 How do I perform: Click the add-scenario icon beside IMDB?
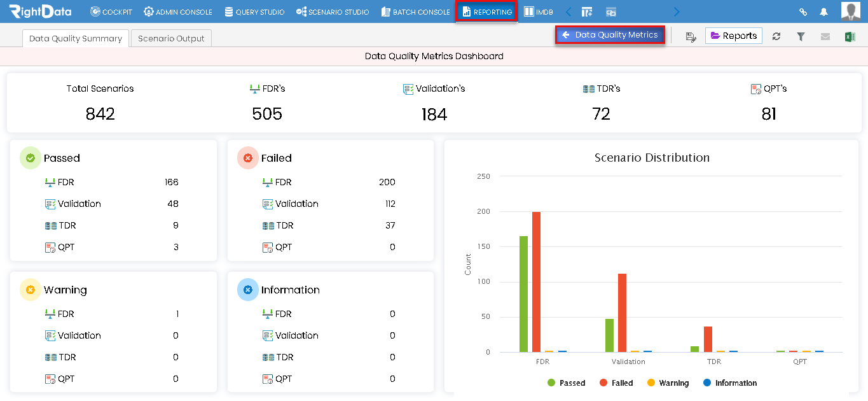[586, 11]
